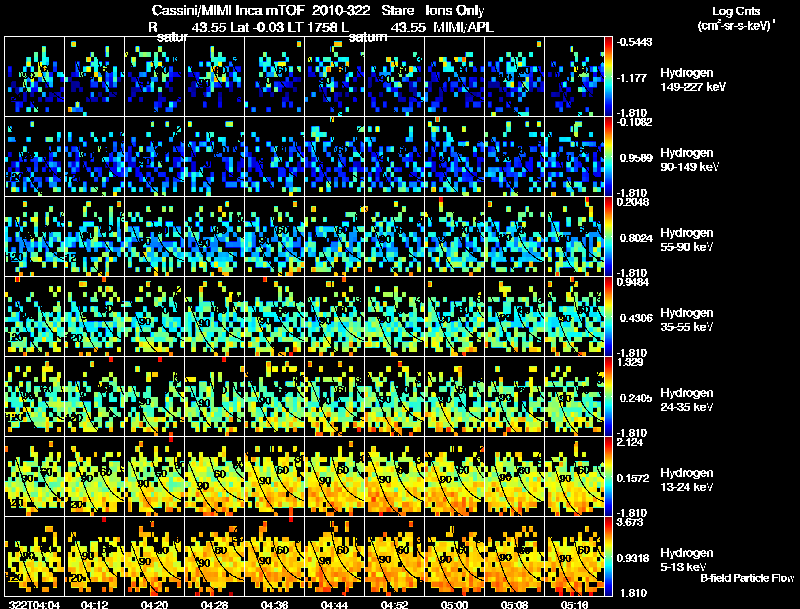Click the 05:08 time axis label
The image size is (800, 609).
pos(514,604)
